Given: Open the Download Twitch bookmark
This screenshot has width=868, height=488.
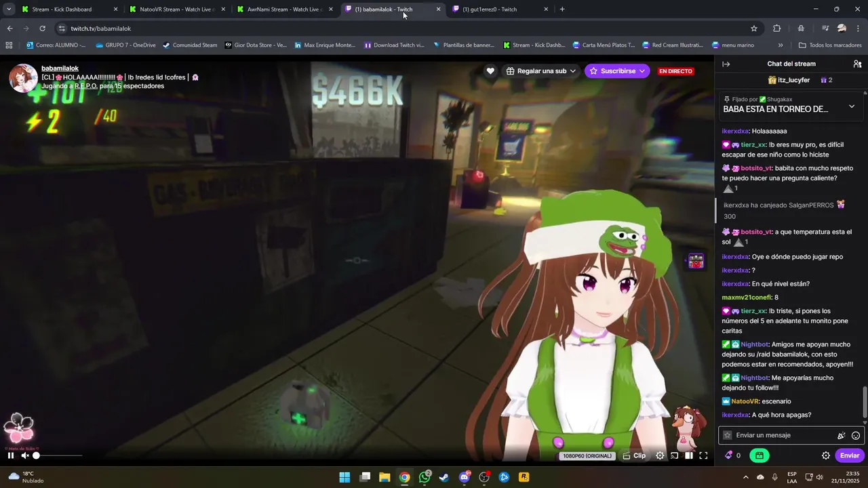Looking at the screenshot, I should [394, 45].
